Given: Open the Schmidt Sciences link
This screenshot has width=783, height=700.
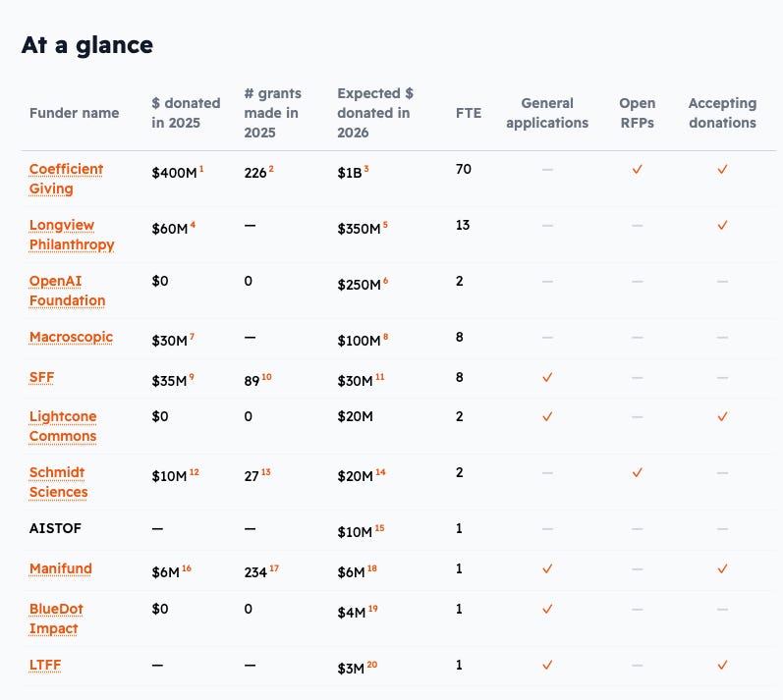Looking at the screenshot, I should pyautogui.click(x=58, y=482).
